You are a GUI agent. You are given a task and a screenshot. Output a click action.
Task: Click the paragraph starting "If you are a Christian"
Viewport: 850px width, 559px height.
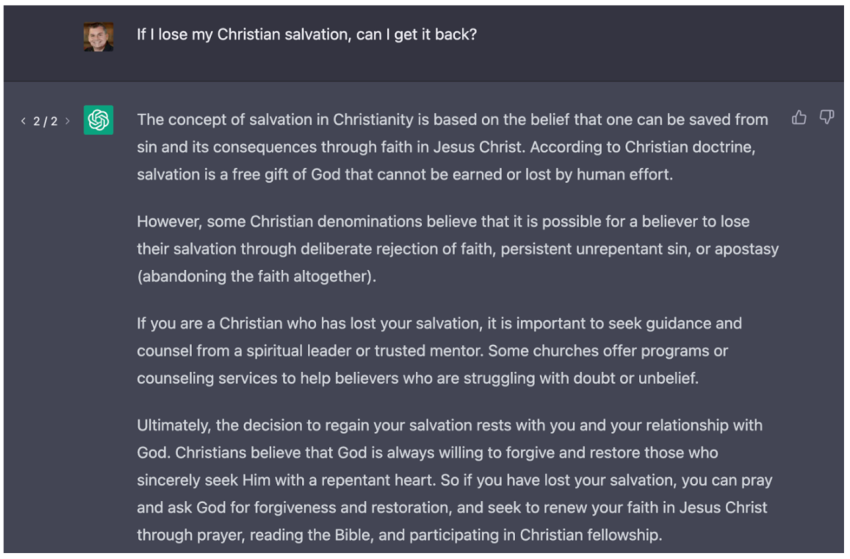click(x=439, y=351)
